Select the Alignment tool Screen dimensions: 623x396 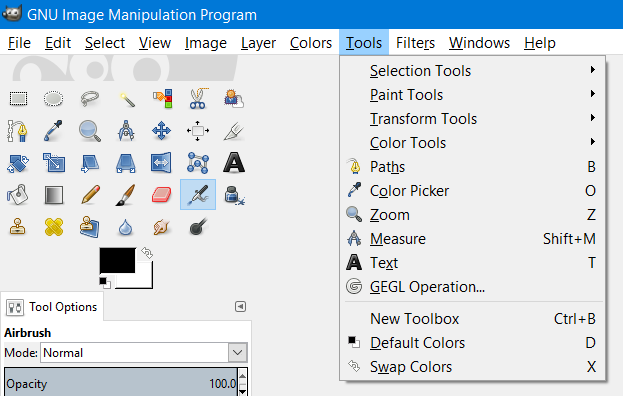[198, 131]
